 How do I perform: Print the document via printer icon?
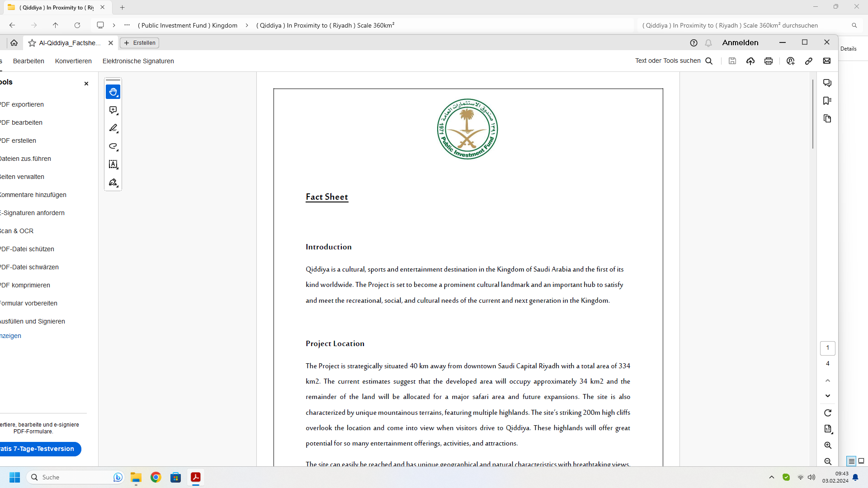[769, 61]
